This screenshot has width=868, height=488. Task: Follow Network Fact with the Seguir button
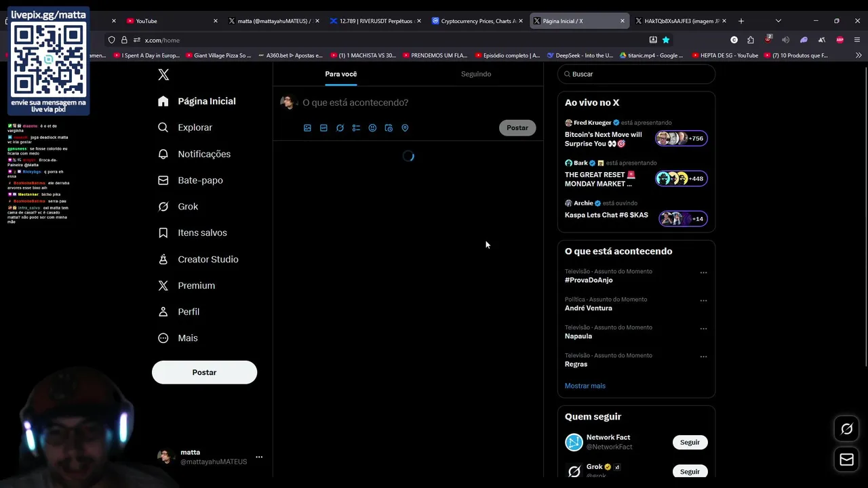click(690, 442)
